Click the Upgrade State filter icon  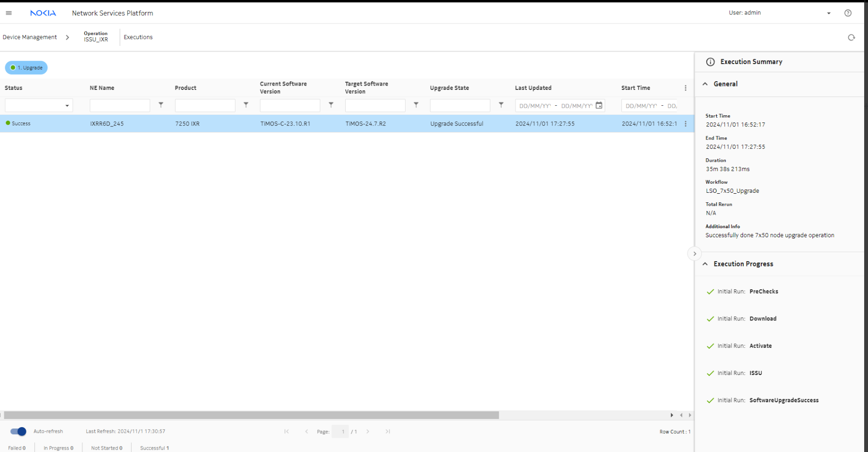pyautogui.click(x=501, y=105)
